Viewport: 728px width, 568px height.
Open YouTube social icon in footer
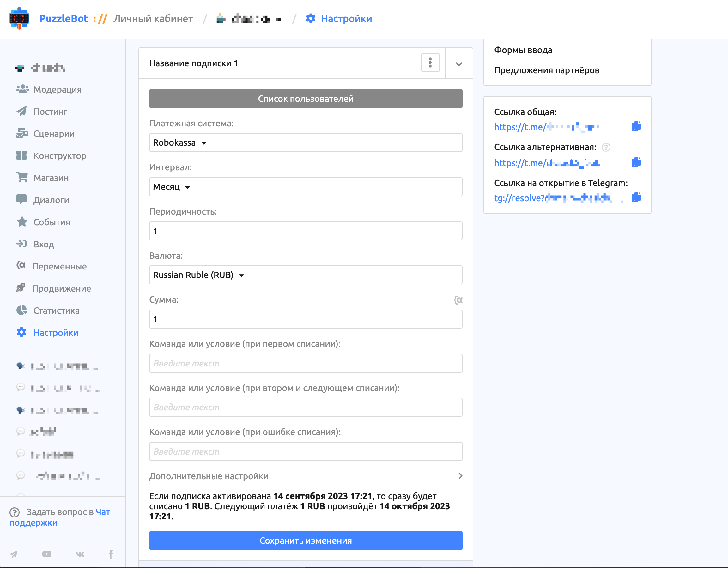coord(47,554)
